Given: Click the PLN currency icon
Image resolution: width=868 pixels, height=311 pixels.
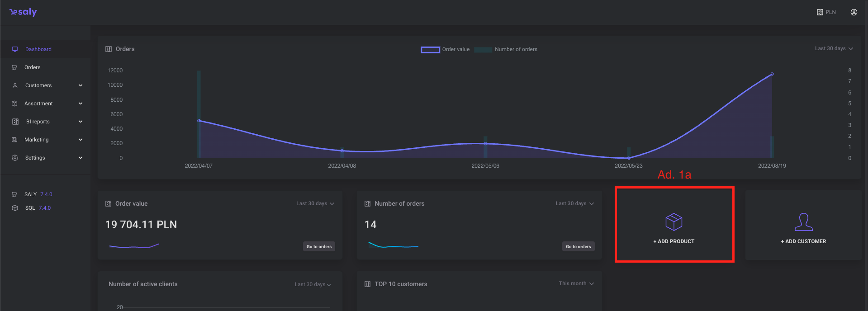Looking at the screenshot, I should click(820, 12).
